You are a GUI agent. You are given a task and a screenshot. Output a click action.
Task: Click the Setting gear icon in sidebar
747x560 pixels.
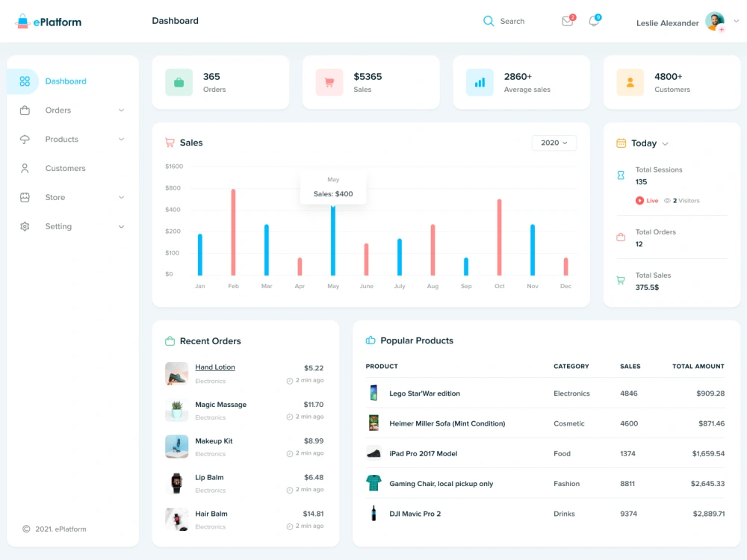coord(25,227)
